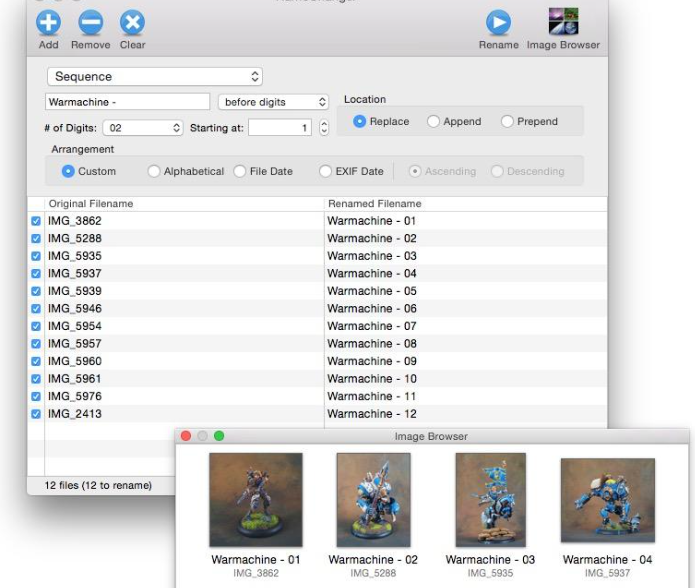Viewport: 695px width, 588px height.
Task: Select the Warmachine - 01 thumbnail in Image Browser
Action: tap(256, 500)
